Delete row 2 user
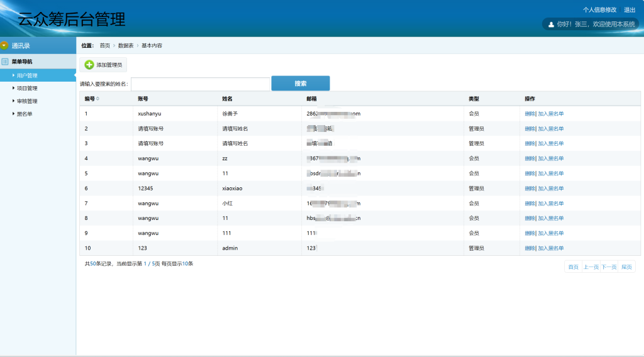Image resolution: width=644 pixels, height=357 pixels. pyautogui.click(x=530, y=129)
